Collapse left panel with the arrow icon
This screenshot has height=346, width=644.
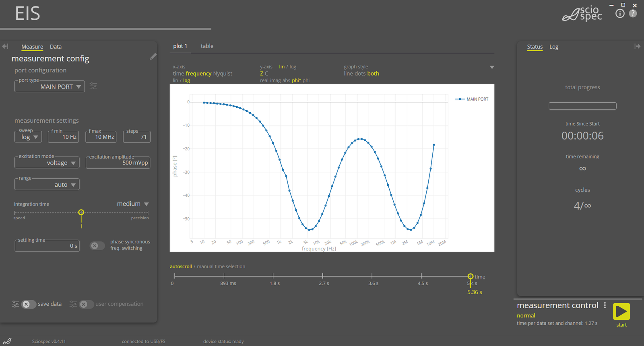pos(5,46)
